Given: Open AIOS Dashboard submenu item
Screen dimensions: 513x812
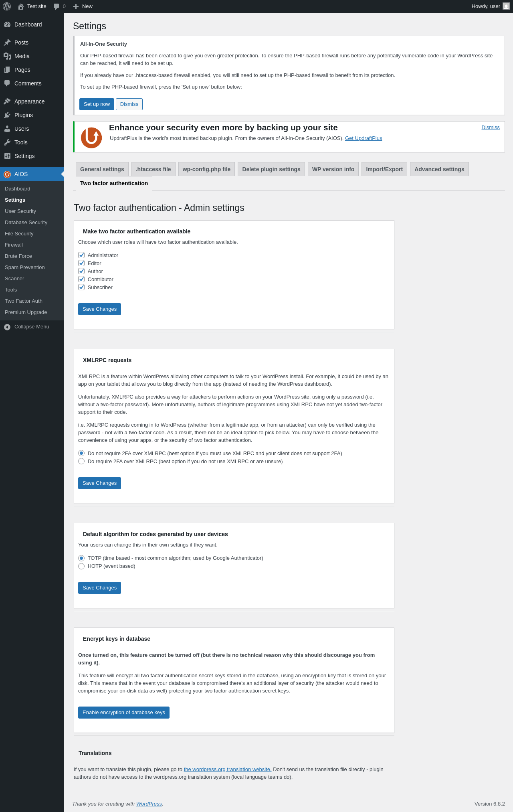Looking at the screenshot, I should 32,189.
